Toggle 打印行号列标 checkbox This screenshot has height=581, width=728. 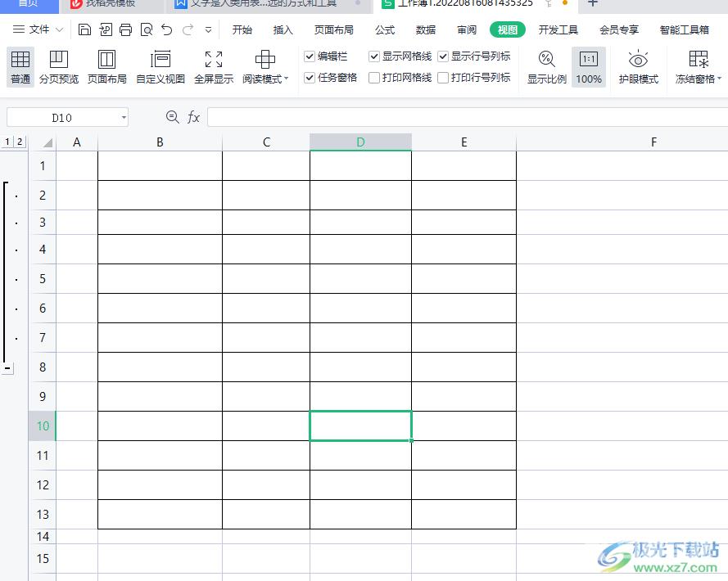click(x=443, y=78)
